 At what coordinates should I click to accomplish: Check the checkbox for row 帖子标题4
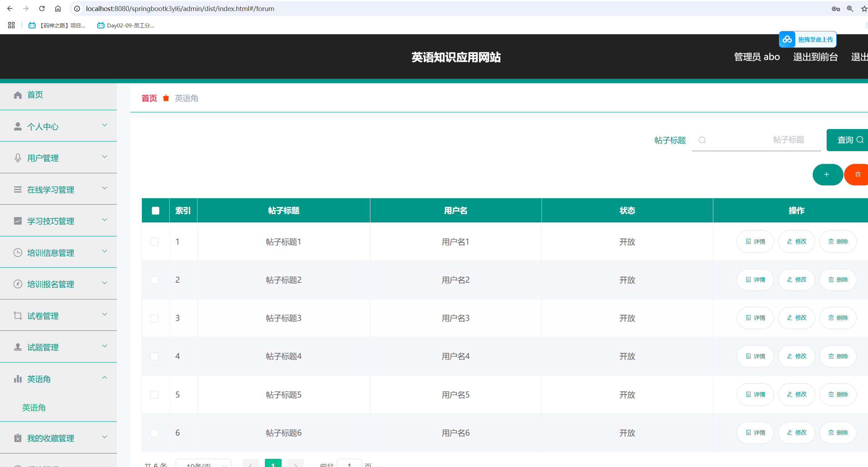154,356
